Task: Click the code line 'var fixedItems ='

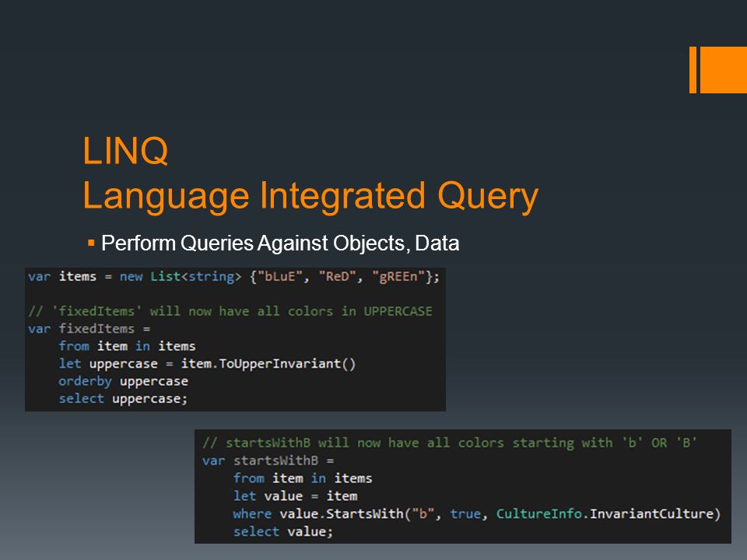Action: point(89,328)
